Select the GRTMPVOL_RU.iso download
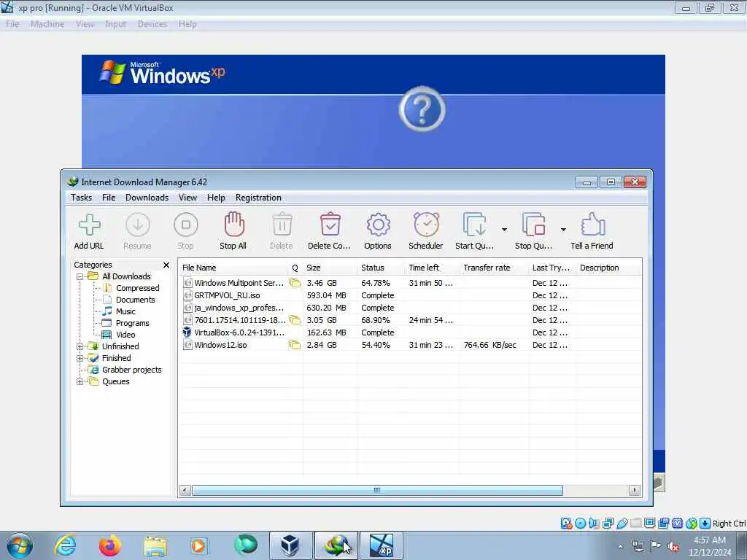The width and height of the screenshot is (747, 560). click(x=410, y=295)
